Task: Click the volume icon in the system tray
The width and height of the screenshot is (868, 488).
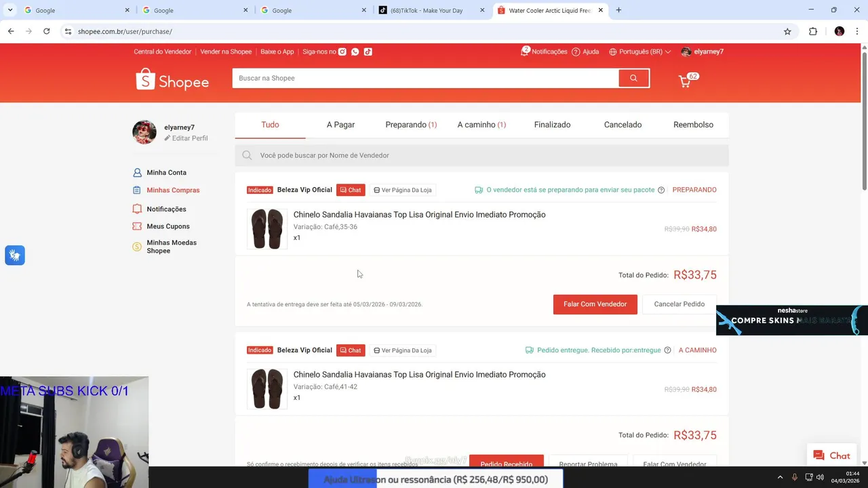Action: point(821,477)
